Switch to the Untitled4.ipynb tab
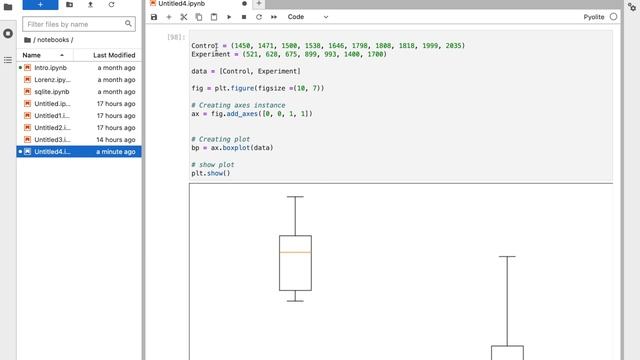640x360 pixels. tap(198, 4)
